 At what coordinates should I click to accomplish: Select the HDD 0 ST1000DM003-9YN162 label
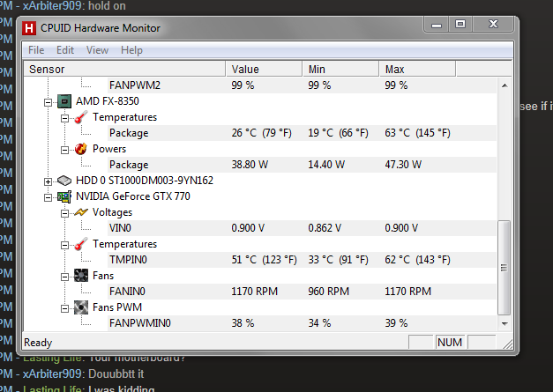[145, 181]
